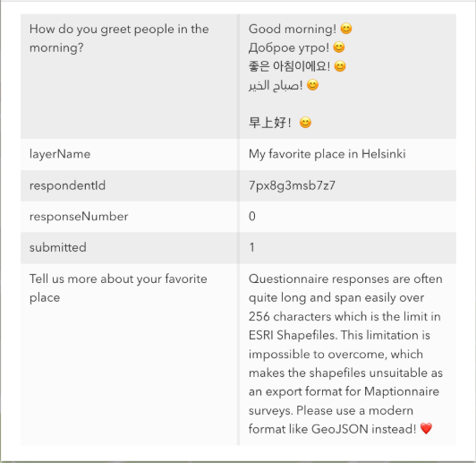
Task: Click the respondent ID value 7px8g3msb7z7
Action: point(292,185)
